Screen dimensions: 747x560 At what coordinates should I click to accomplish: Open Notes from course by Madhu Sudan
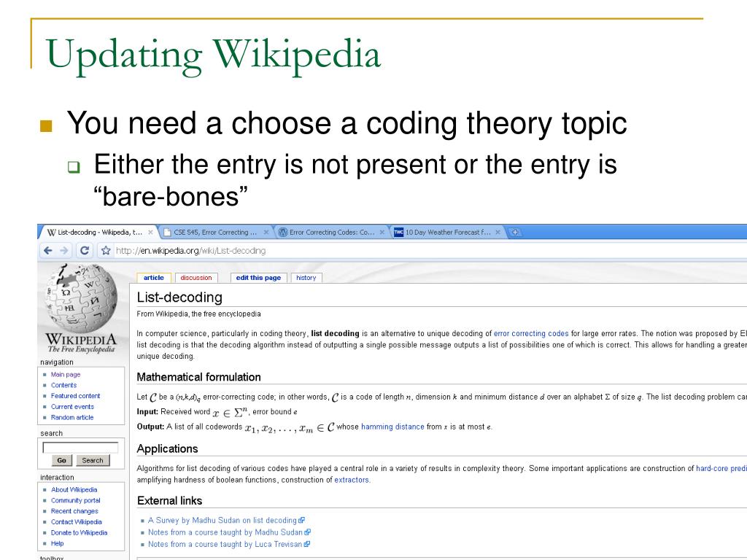(x=225, y=532)
